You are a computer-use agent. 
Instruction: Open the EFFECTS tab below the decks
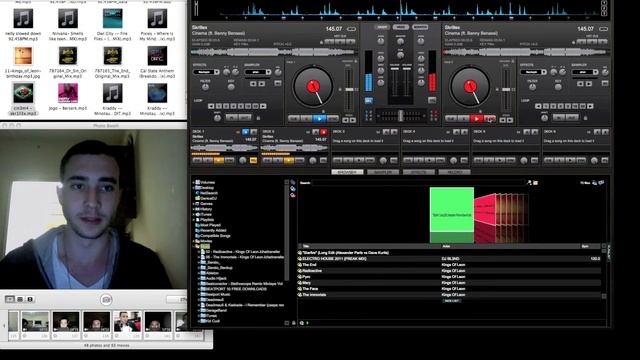(x=419, y=172)
